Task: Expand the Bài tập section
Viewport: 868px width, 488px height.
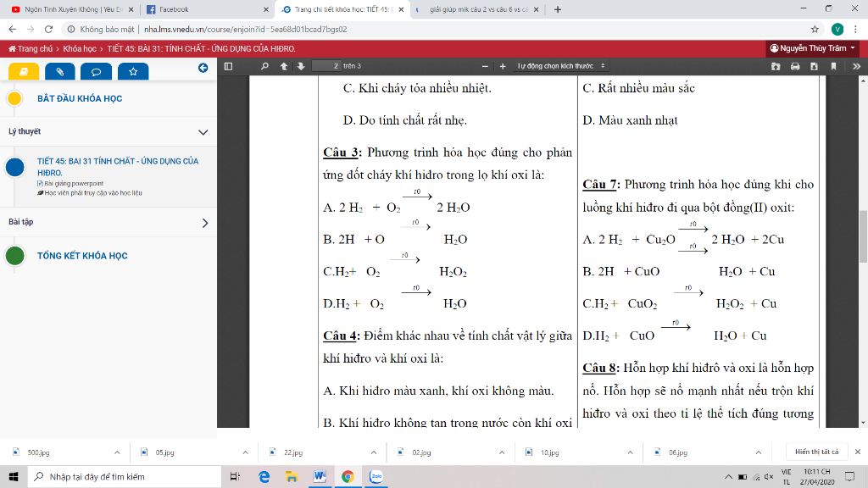Action: pos(205,223)
